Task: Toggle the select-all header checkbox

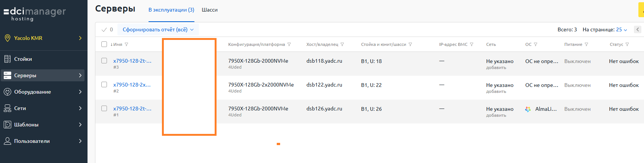Action: (x=104, y=44)
